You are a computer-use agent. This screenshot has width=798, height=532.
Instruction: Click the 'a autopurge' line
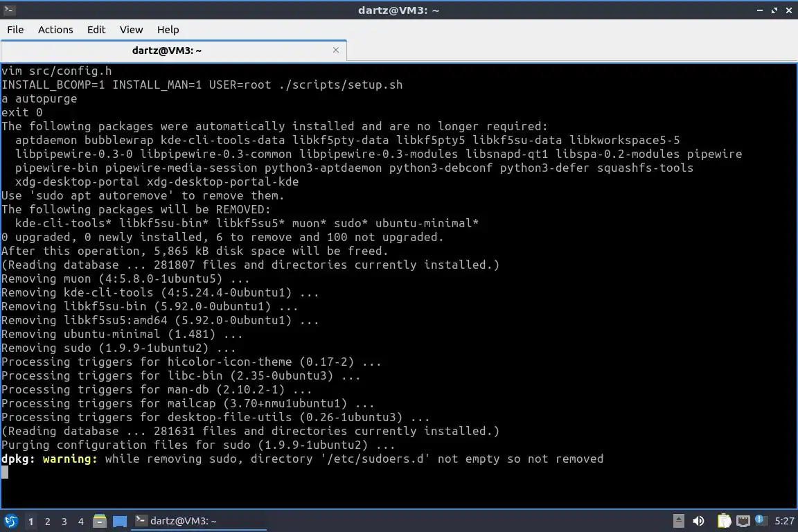39,99
